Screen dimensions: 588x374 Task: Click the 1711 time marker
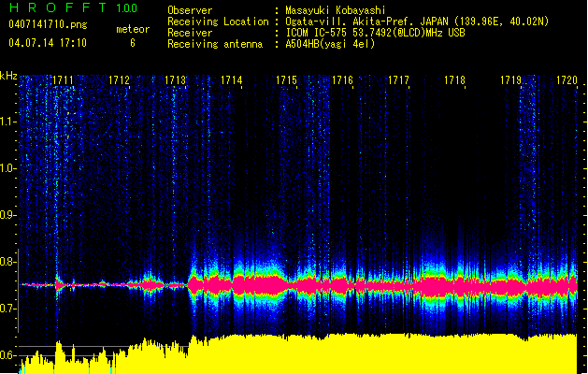click(x=63, y=80)
